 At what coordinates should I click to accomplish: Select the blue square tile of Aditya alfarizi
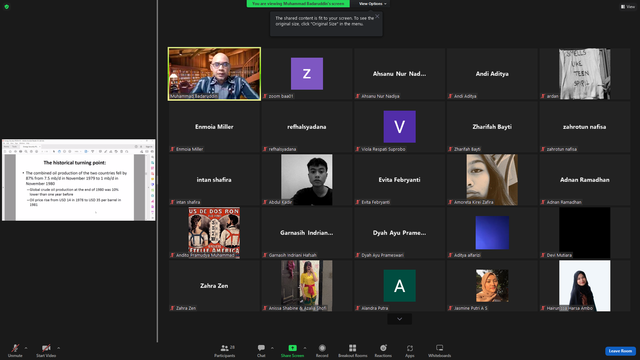click(492, 233)
